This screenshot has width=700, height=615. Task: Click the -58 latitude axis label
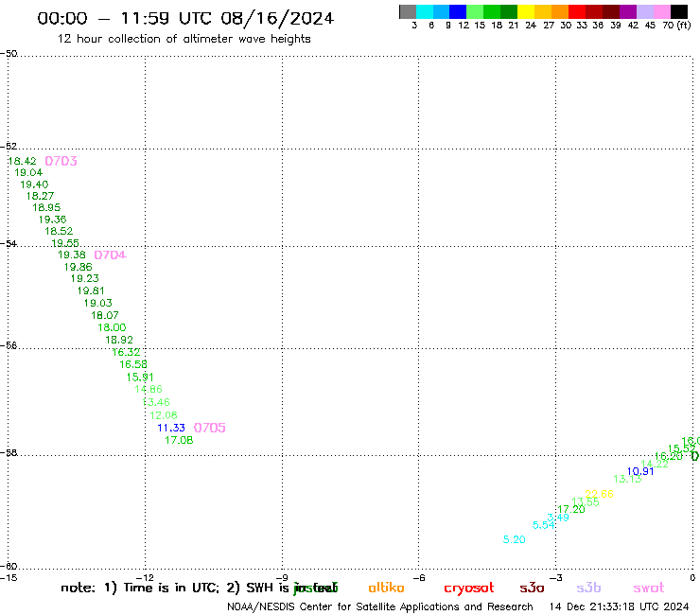point(9,453)
